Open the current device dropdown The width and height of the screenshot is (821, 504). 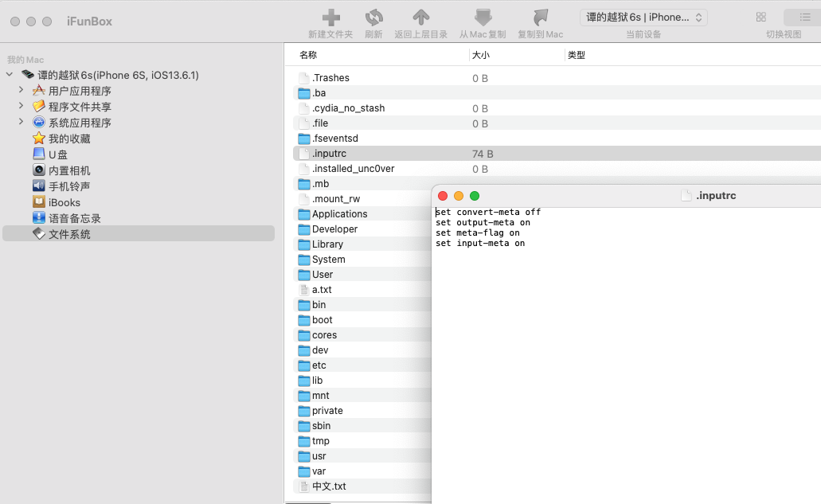pyautogui.click(x=643, y=18)
